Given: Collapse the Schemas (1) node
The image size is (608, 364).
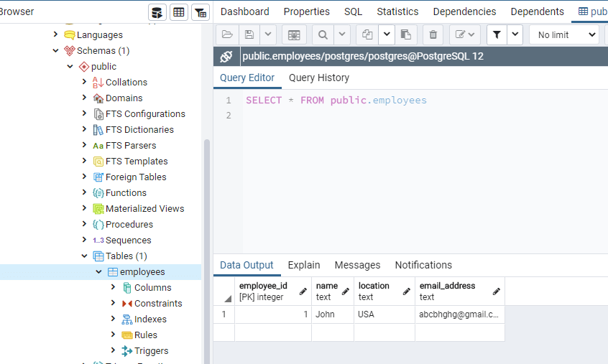Looking at the screenshot, I should 55,50.
